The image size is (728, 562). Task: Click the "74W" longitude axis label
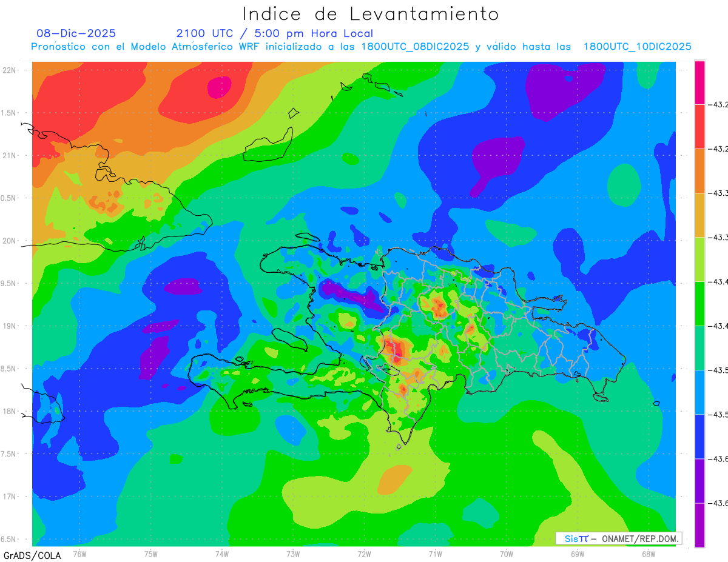click(222, 554)
